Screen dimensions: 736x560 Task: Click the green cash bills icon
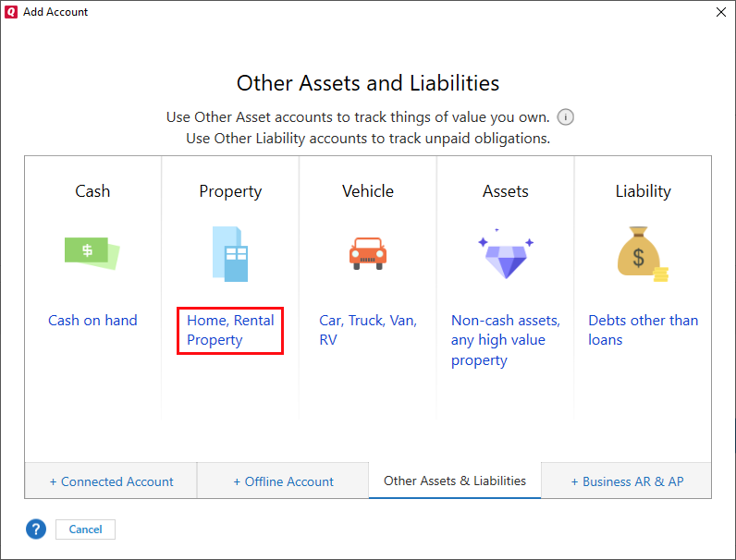(92, 252)
